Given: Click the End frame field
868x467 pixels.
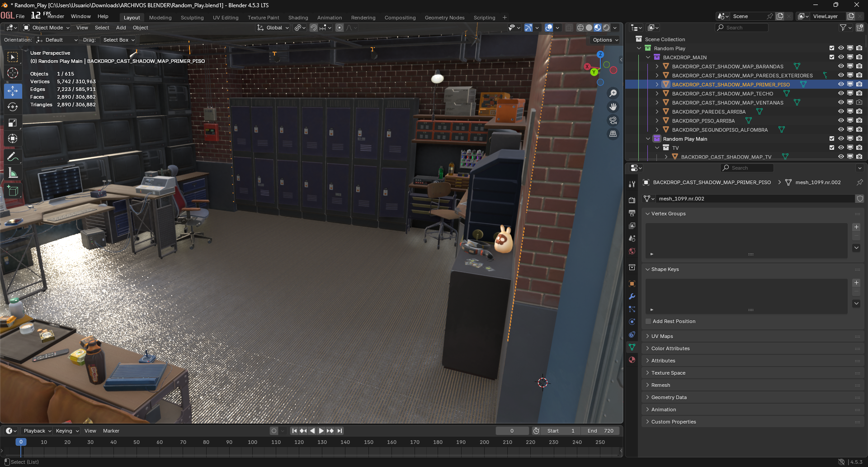Looking at the screenshot, I should (x=600, y=431).
